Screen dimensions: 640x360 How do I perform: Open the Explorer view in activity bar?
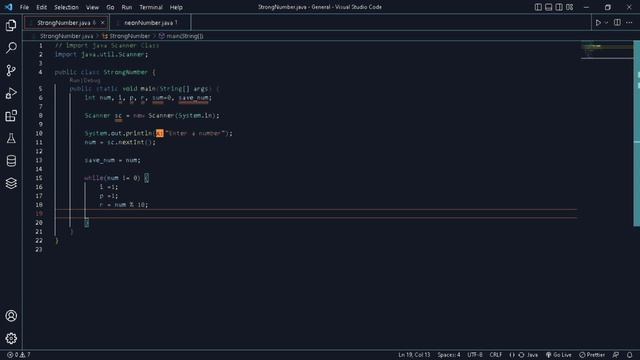pyautogui.click(x=11, y=26)
